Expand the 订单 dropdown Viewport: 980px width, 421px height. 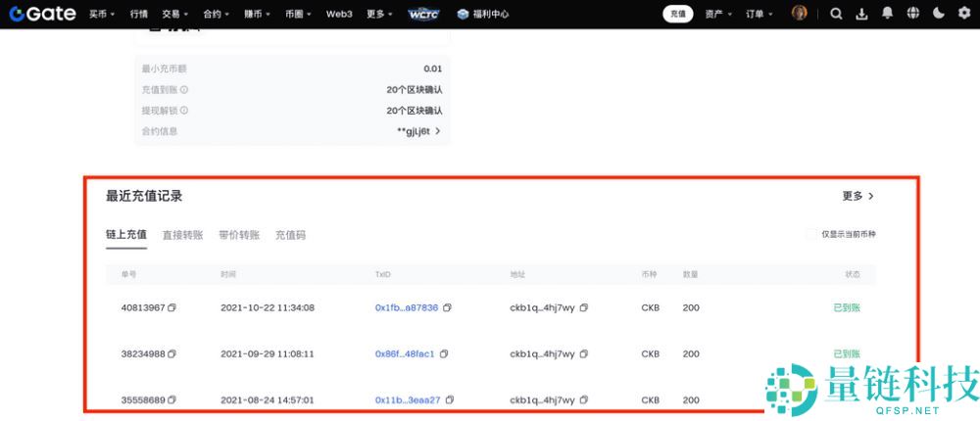[x=759, y=14]
